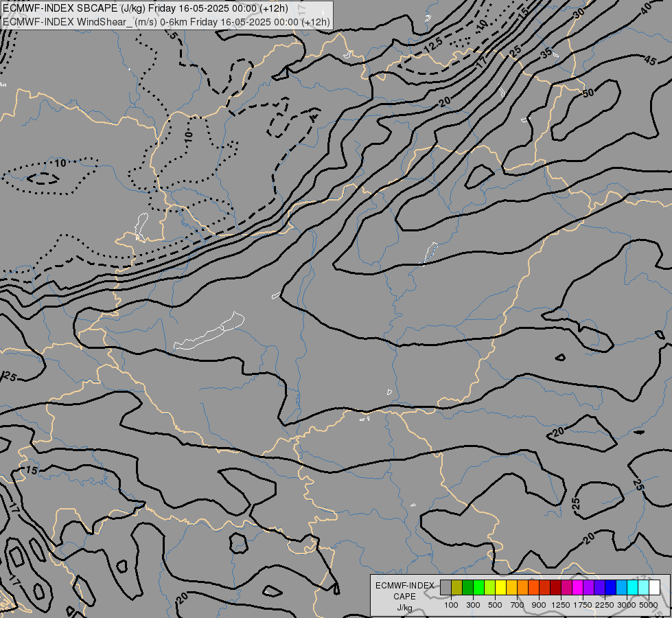Click the legend value 700
This screenshot has height=618, width=672.
coord(518,605)
